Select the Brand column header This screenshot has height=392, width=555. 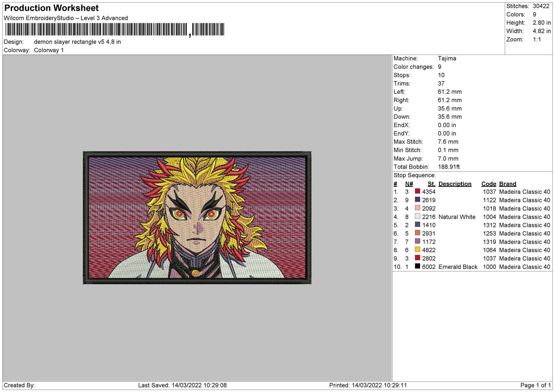pos(507,184)
